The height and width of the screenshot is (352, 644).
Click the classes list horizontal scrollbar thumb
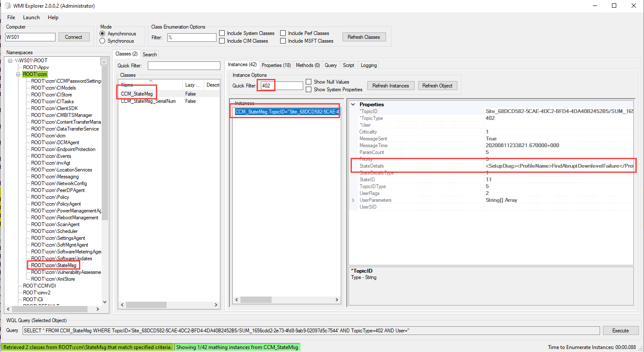click(146, 305)
